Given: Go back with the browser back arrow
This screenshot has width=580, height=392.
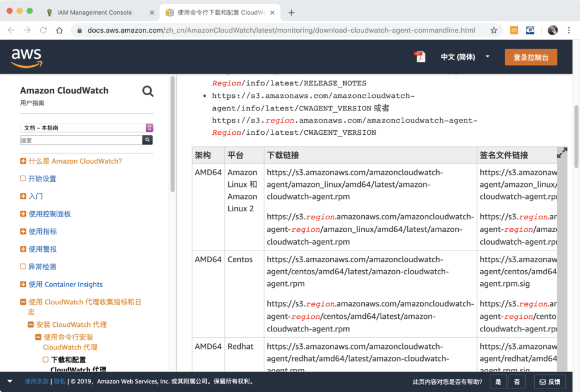Looking at the screenshot, I should (x=11, y=31).
